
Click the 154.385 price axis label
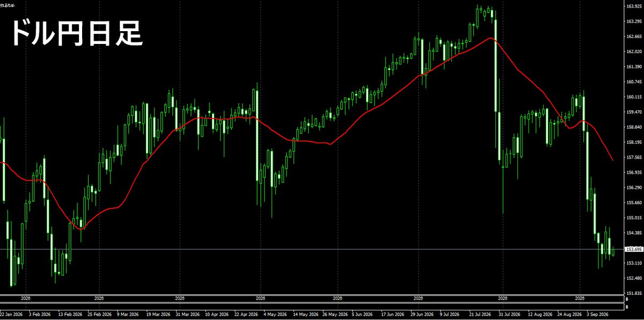(634, 233)
